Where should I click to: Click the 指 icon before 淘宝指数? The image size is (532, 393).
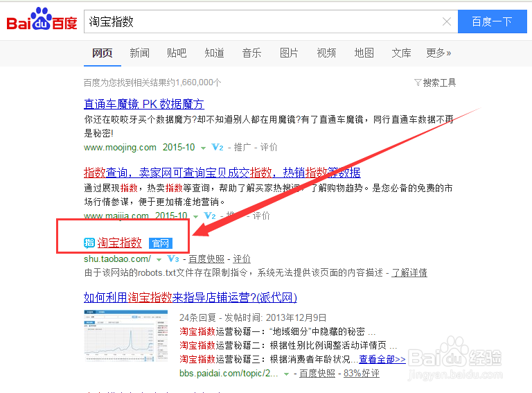coord(89,243)
